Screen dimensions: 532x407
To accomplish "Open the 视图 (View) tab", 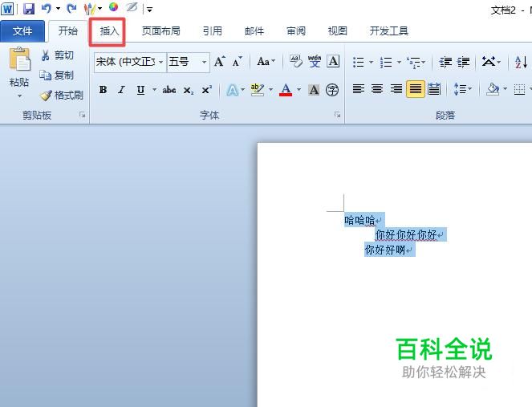I will (x=337, y=31).
